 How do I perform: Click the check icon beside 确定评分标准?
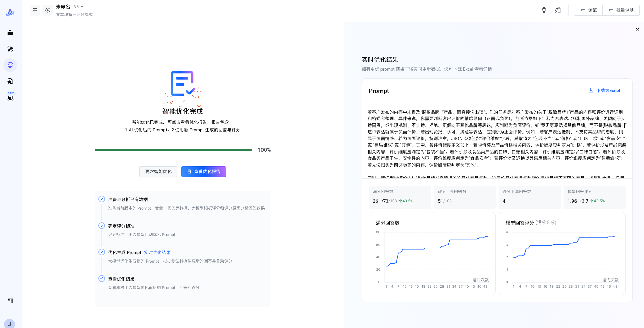(102, 226)
